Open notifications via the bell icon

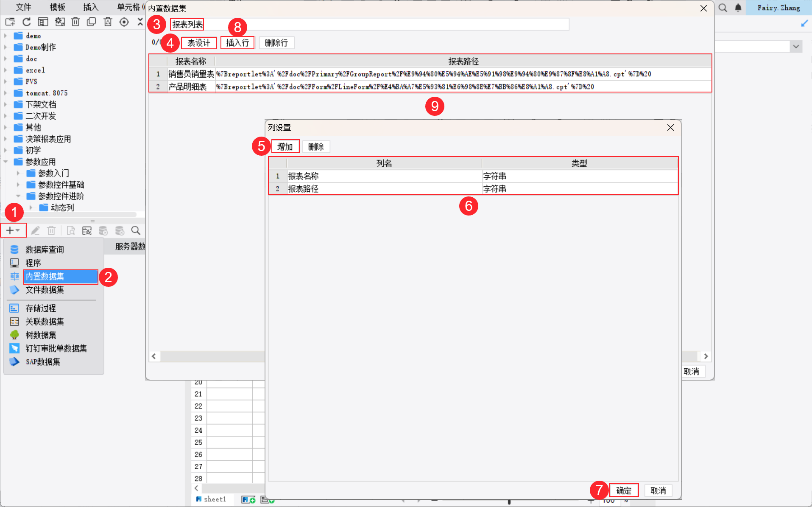(738, 8)
